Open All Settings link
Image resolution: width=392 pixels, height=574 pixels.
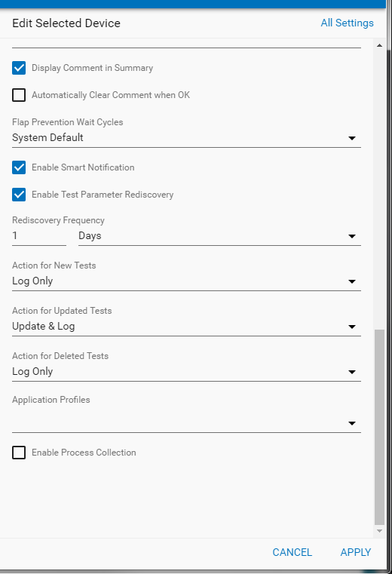(x=347, y=23)
